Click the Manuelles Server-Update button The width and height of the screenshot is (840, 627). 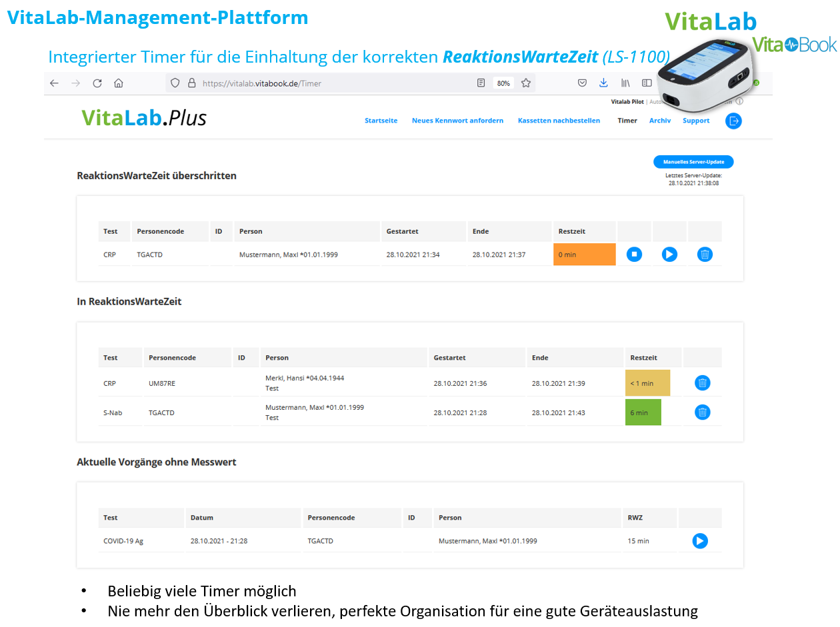click(x=693, y=162)
